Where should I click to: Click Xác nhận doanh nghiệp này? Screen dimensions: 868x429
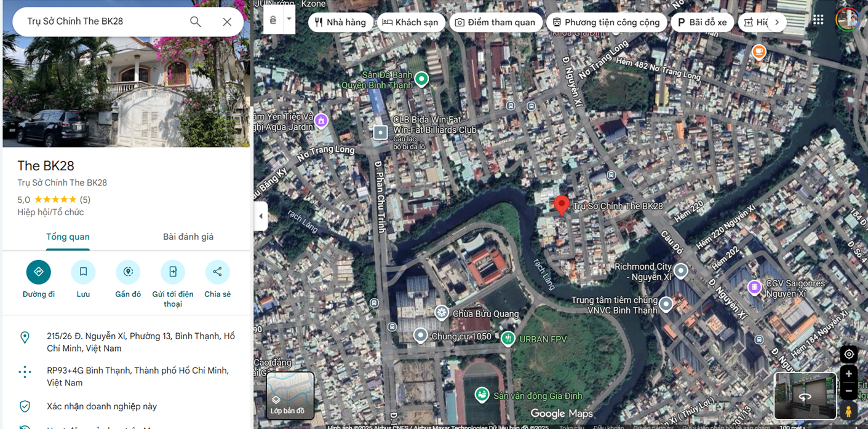pyautogui.click(x=102, y=406)
